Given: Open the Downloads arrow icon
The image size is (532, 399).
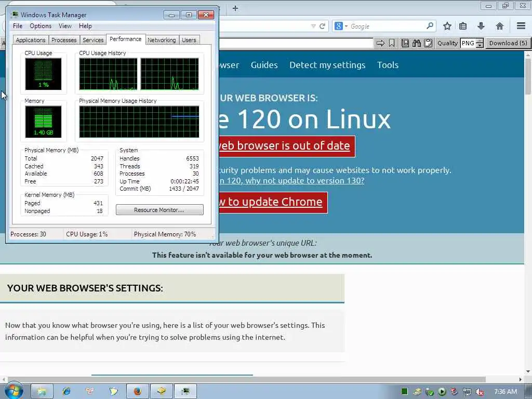Looking at the screenshot, I should coord(481,26).
